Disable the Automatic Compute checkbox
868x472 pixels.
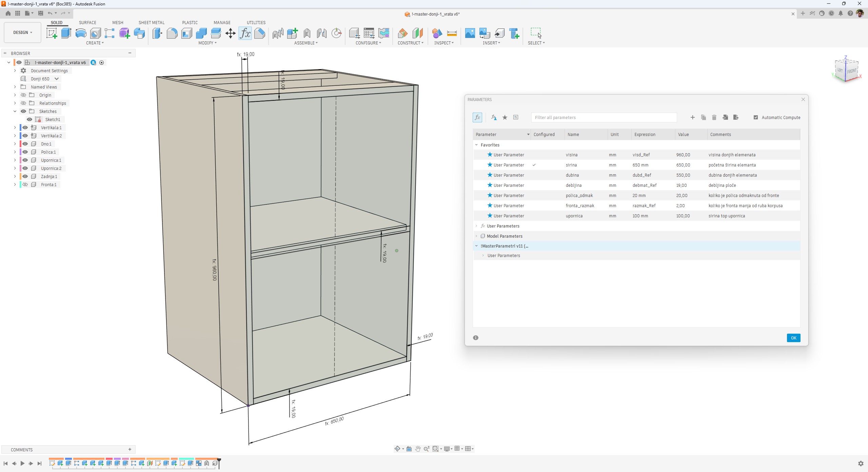point(756,117)
